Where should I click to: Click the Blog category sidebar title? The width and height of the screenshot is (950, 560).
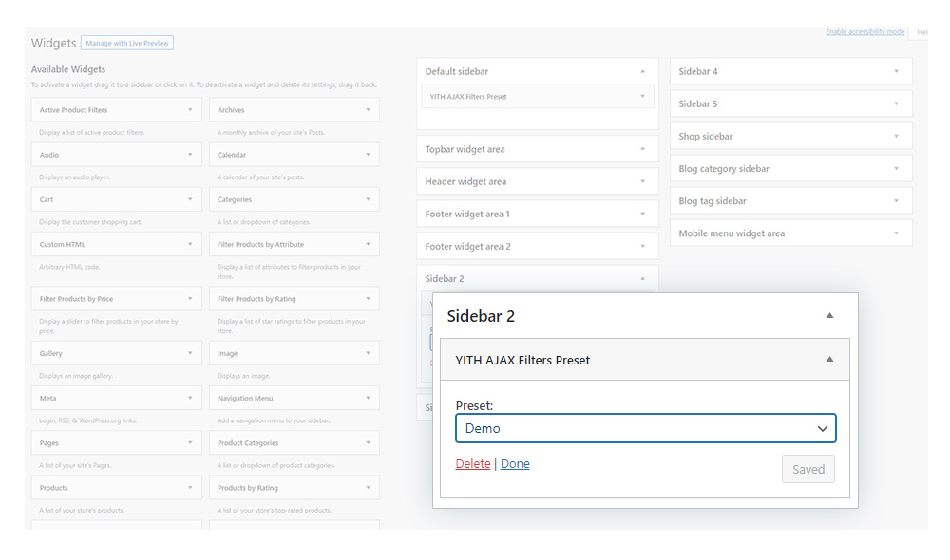click(x=723, y=169)
